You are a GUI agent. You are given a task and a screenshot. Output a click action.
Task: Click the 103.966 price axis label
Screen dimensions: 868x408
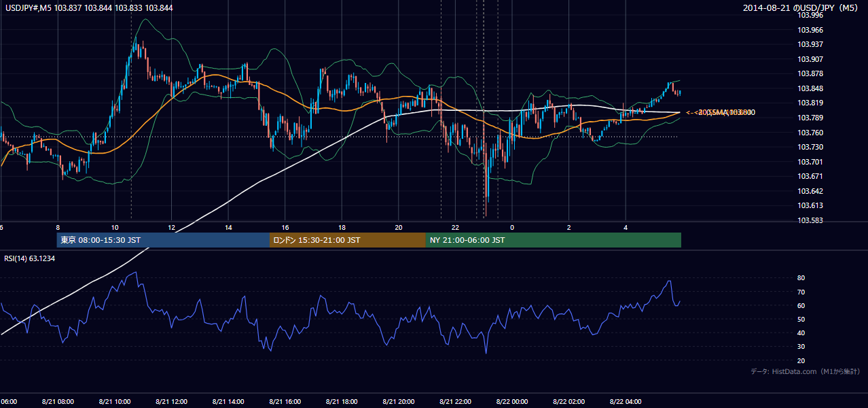click(x=811, y=30)
